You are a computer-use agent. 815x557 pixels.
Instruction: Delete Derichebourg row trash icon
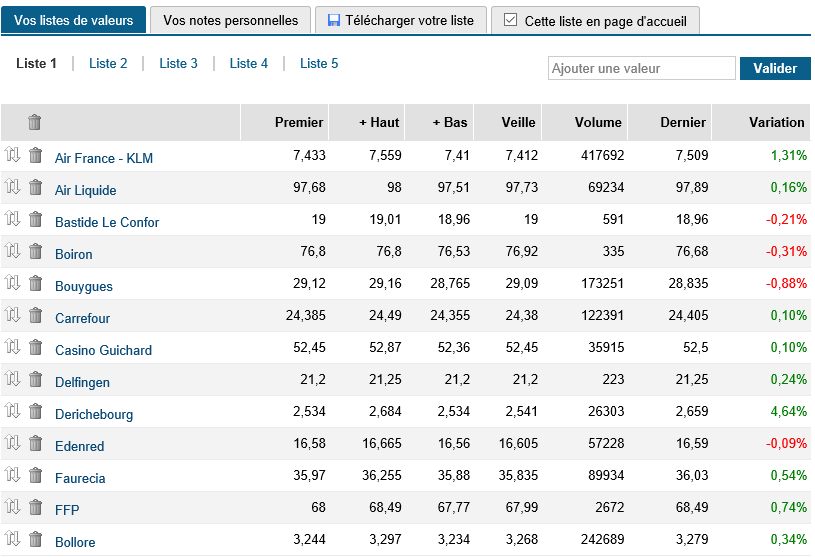click(35, 411)
